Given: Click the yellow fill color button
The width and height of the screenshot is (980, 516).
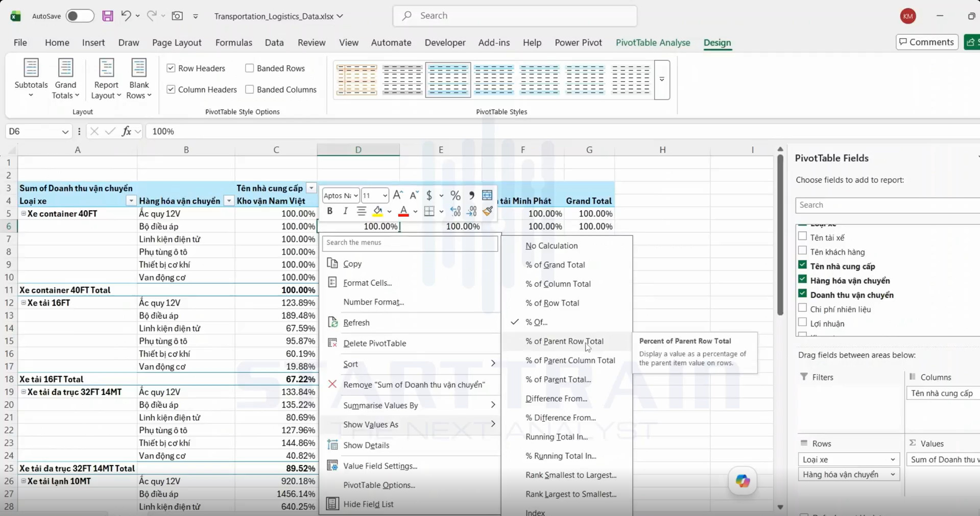Looking at the screenshot, I should (378, 211).
